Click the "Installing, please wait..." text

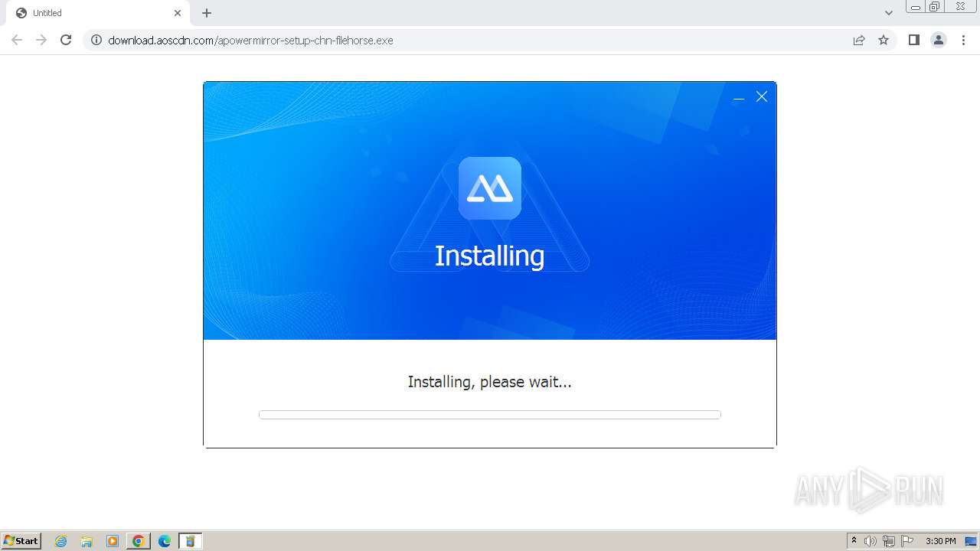(490, 382)
